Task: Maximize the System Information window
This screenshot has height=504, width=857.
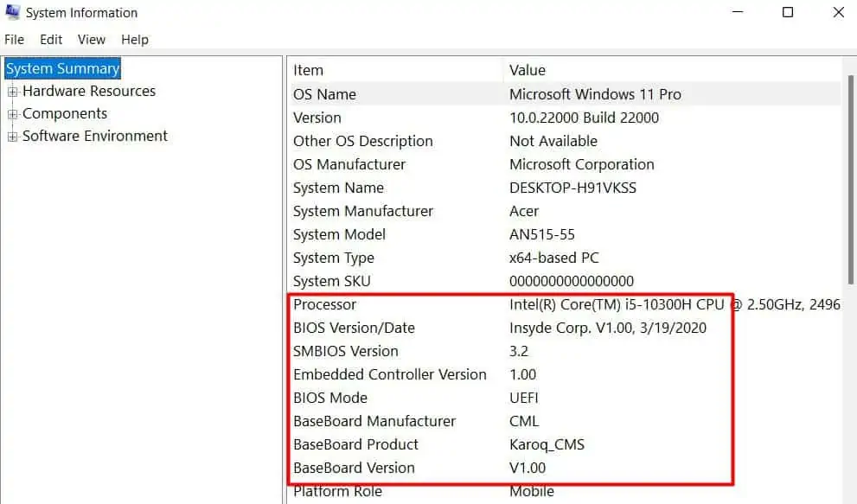Action: (x=788, y=12)
